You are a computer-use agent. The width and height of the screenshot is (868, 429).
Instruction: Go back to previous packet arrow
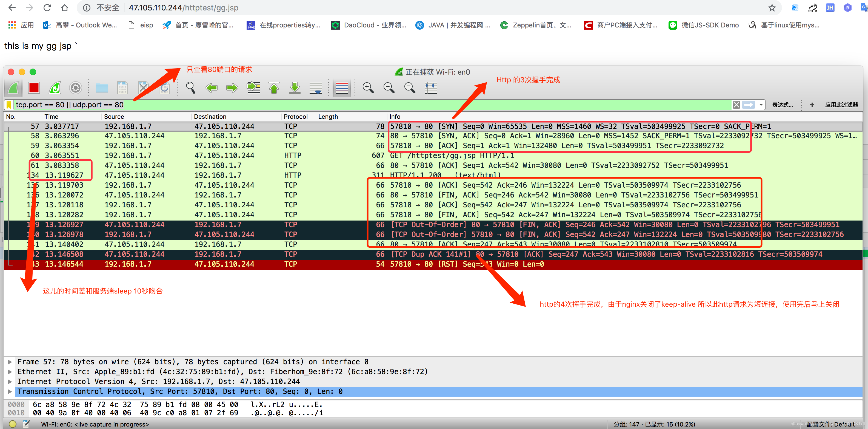(x=211, y=88)
